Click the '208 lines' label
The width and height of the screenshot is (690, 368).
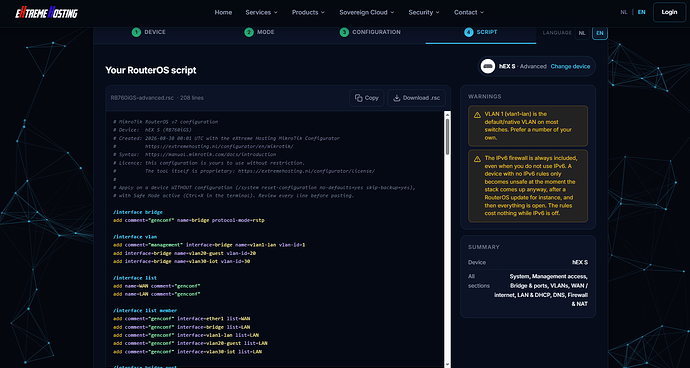pos(192,98)
